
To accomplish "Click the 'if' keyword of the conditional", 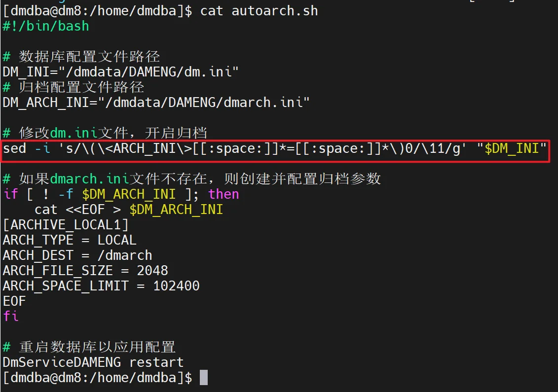I will coord(11,194).
